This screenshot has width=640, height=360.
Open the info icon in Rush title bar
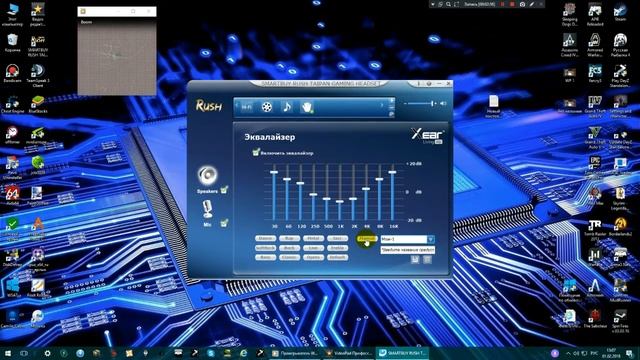(418, 84)
